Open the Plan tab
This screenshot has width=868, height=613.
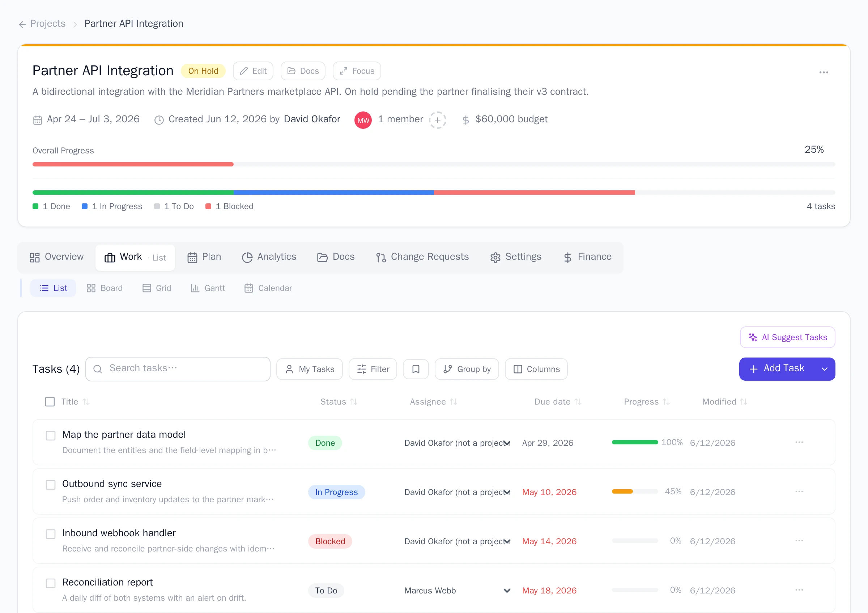pyautogui.click(x=204, y=257)
